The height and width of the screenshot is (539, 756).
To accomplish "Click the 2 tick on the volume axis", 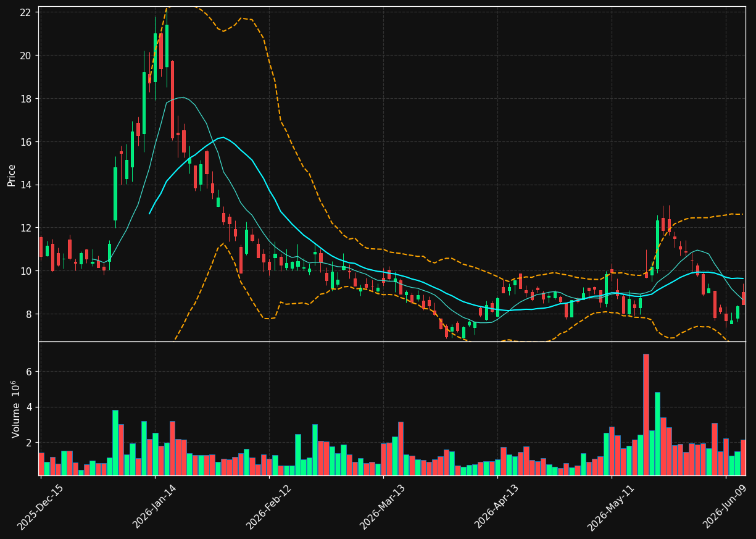I will pyautogui.click(x=30, y=443).
